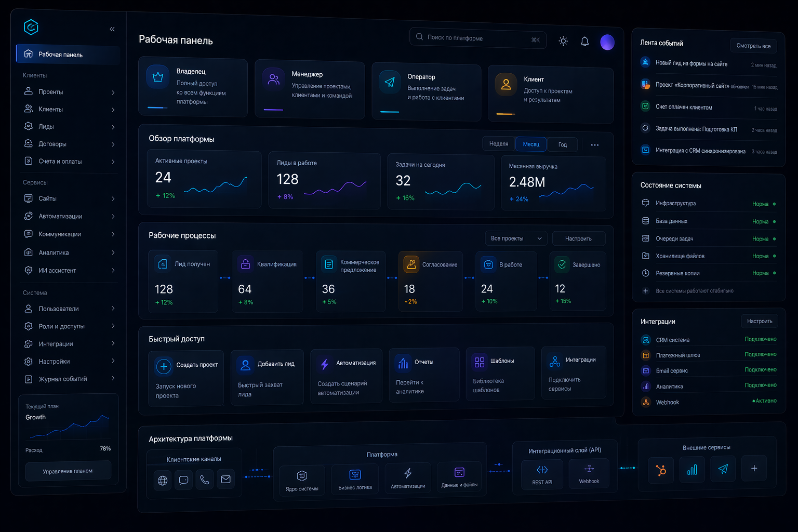This screenshot has height=532, width=798.
Task: Click the orange HubSpot icon in Внешние сервисы
Action: (x=661, y=470)
